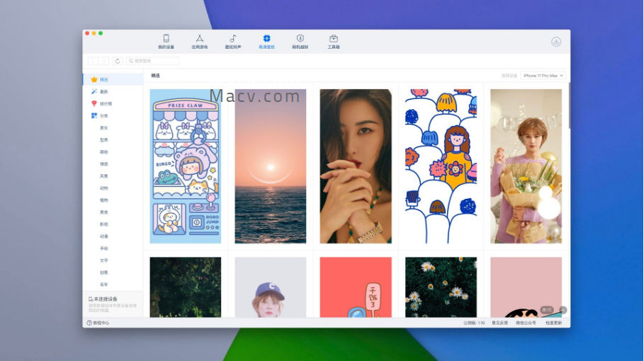Open the white daisies wallpaper
Image resolution: width=644 pixels, height=361 pixels.
(x=441, y=287)
